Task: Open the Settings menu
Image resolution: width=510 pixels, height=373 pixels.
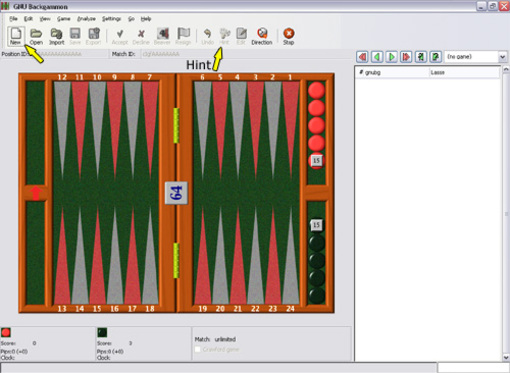Action: pyautogui.click(x=111, y=19)
